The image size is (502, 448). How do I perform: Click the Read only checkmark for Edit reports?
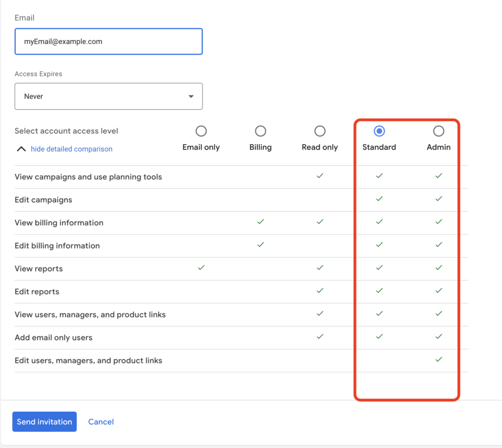point(320,291)
